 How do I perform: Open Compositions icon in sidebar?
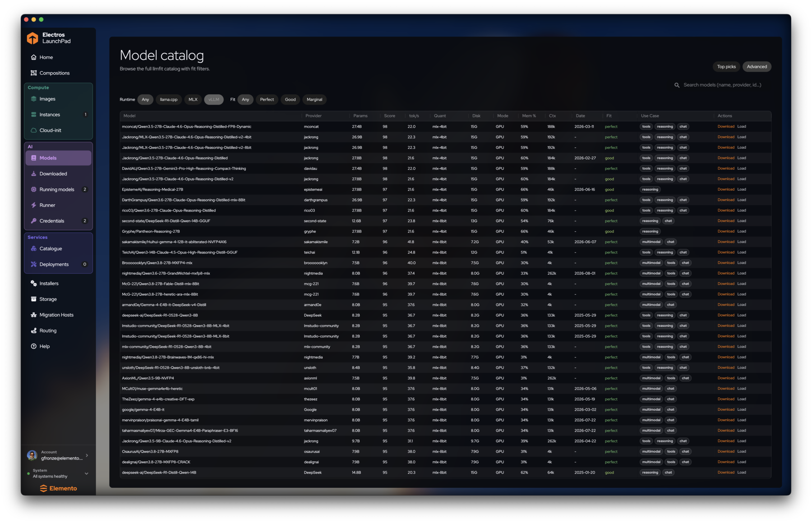33,73
